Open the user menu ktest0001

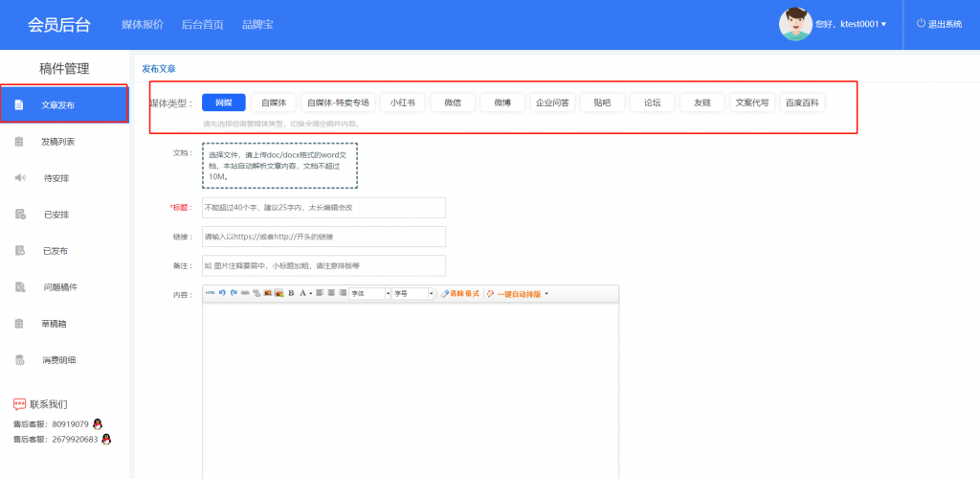[x=851, y=24]
